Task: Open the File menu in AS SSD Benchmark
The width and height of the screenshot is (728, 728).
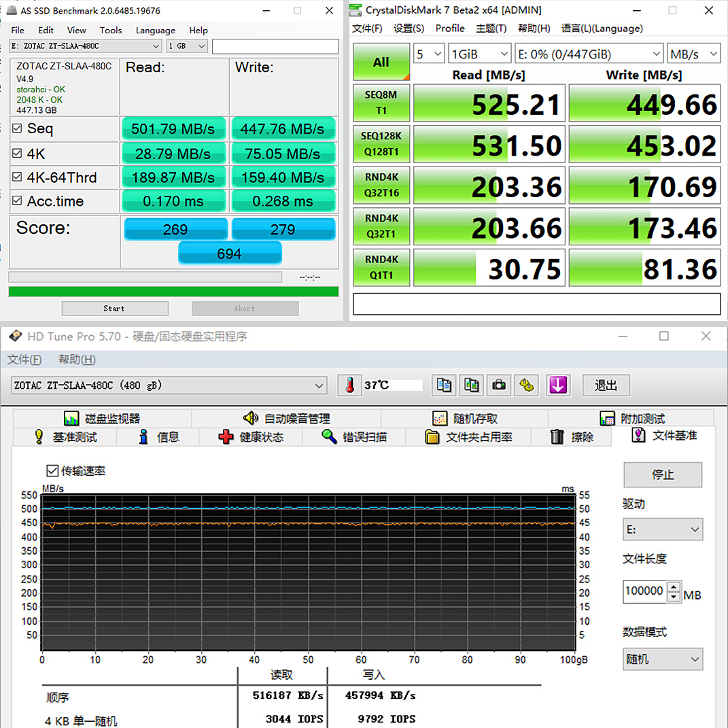Action: coord(18,30)
